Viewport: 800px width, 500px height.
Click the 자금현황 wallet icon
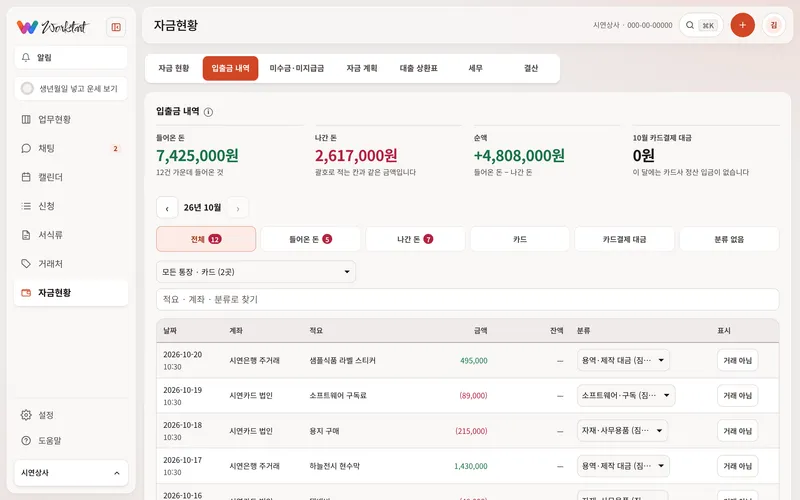(26, 293)
